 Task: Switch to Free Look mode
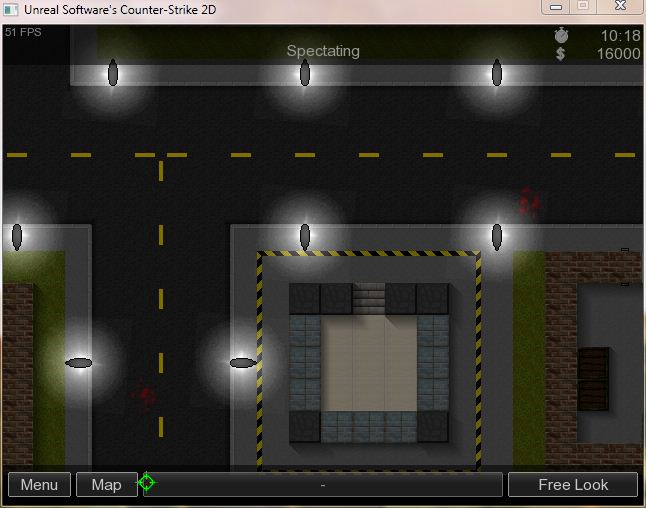(573, 485)
